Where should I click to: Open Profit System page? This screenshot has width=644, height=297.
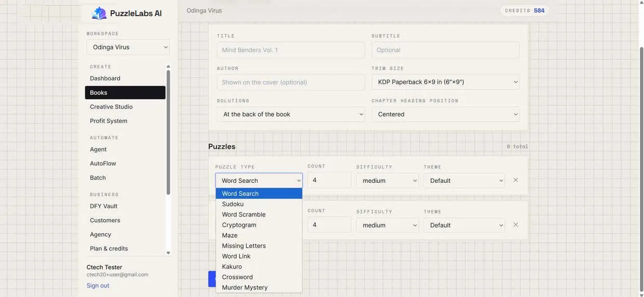point(125,121)
